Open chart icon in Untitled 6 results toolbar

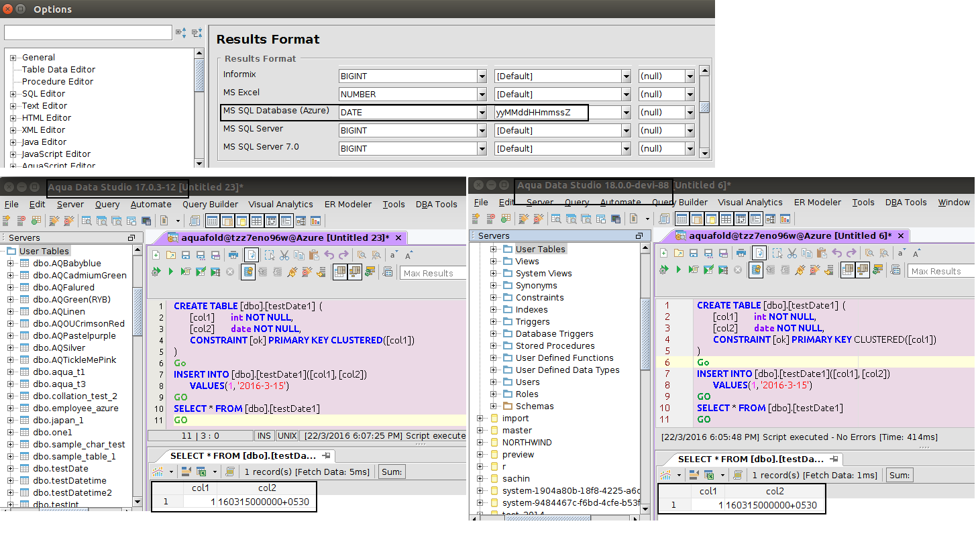666,475
